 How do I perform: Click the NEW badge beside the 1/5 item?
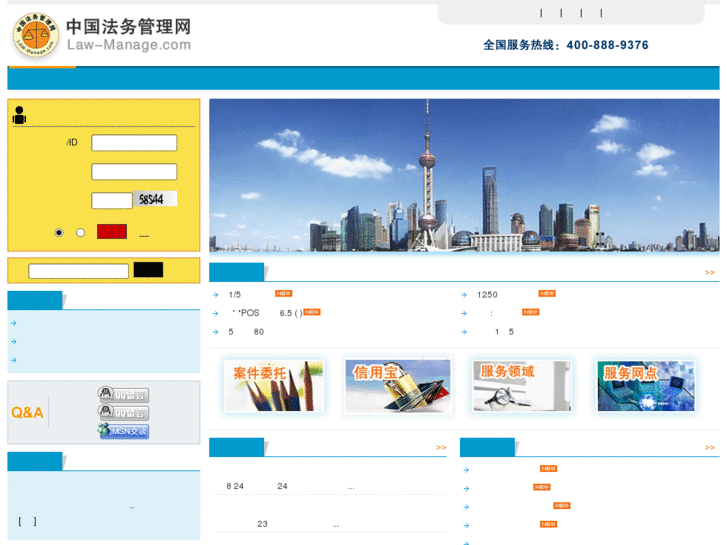(x=284, y=294)
